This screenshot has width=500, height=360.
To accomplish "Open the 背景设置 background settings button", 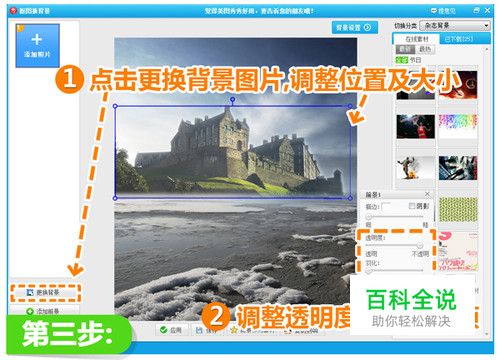I will [355, 27].
